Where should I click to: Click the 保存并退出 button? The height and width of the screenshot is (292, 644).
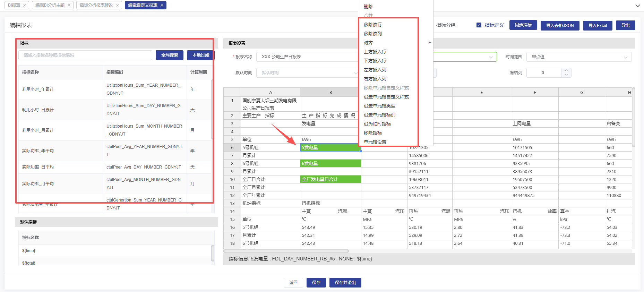pyautogui.click(x=345, y=283)
